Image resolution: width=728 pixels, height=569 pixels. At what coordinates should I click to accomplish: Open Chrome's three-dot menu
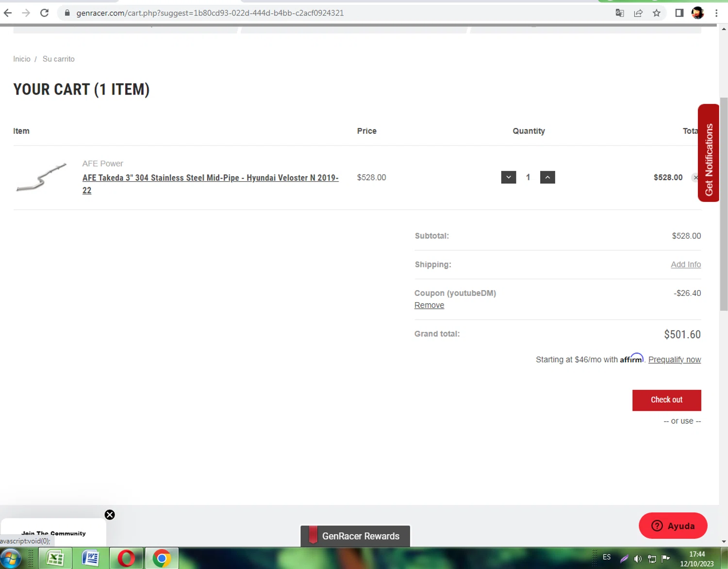coord(716,13)
